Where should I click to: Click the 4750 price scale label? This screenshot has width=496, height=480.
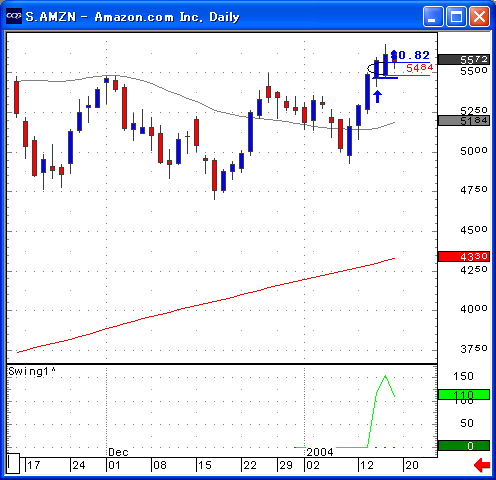point(474,190)
